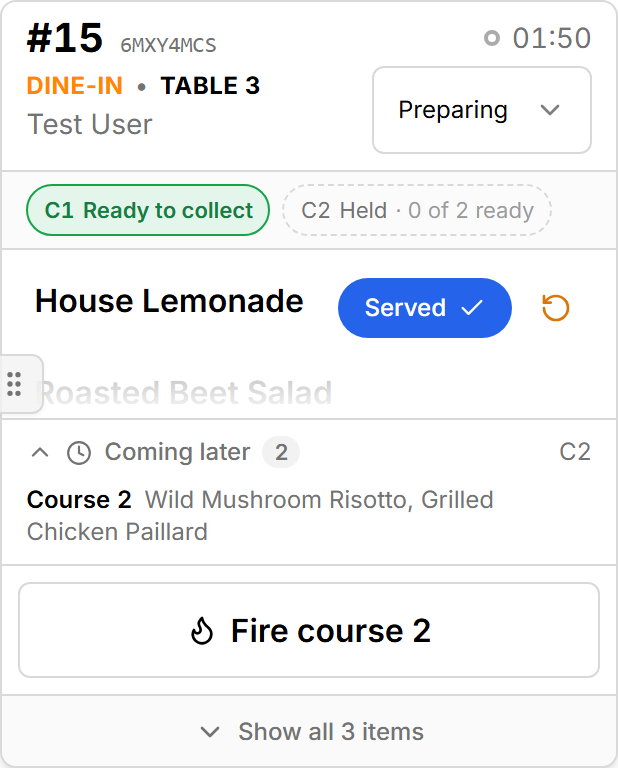
Task: Click the C2 label on Coming later row
Action: [x=575, y=452]
